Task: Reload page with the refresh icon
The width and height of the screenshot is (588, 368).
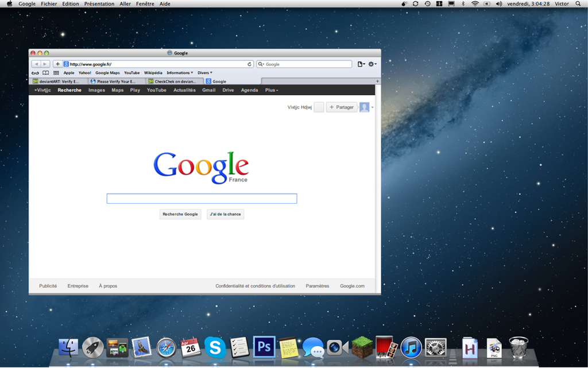Action: (249, 64)
